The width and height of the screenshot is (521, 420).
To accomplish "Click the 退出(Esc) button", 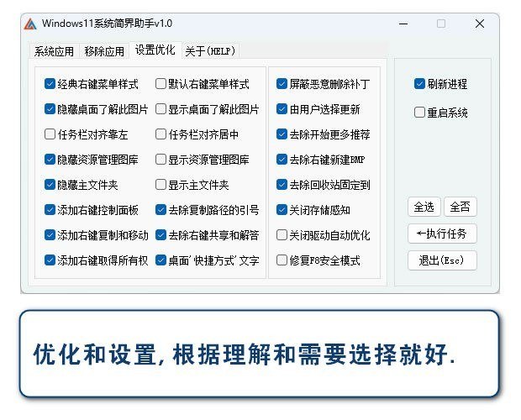I will click(x=442, y=260).
